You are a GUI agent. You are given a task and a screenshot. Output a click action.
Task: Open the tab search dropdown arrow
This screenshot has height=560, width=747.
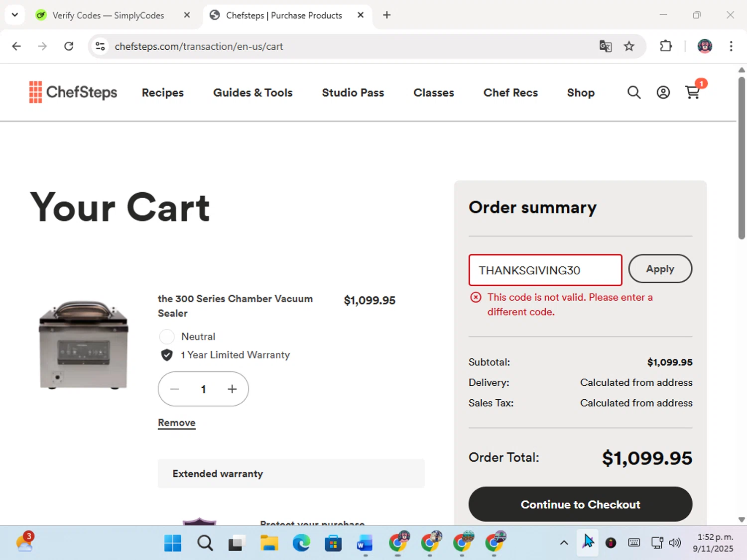point(15,15)
